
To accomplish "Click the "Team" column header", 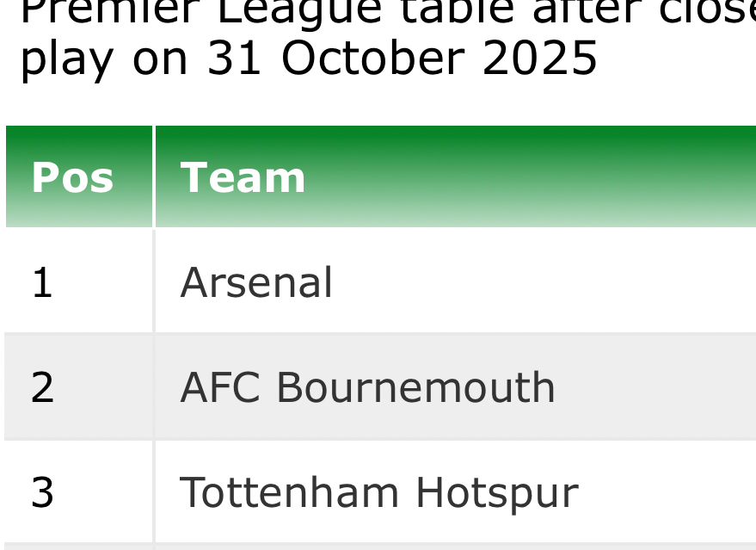I will pos(243,178).
